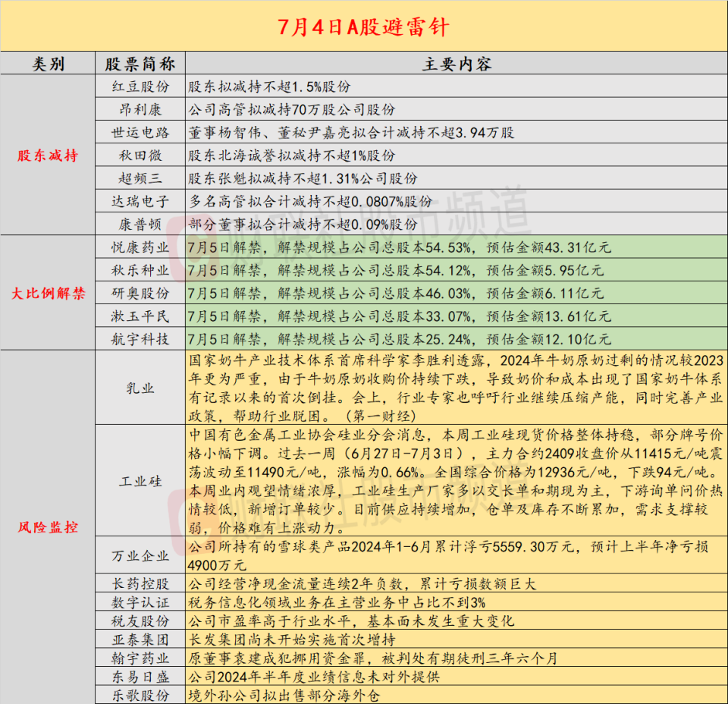Click 公司经营净现金流量连续2年负数 cell

point(457,583)
